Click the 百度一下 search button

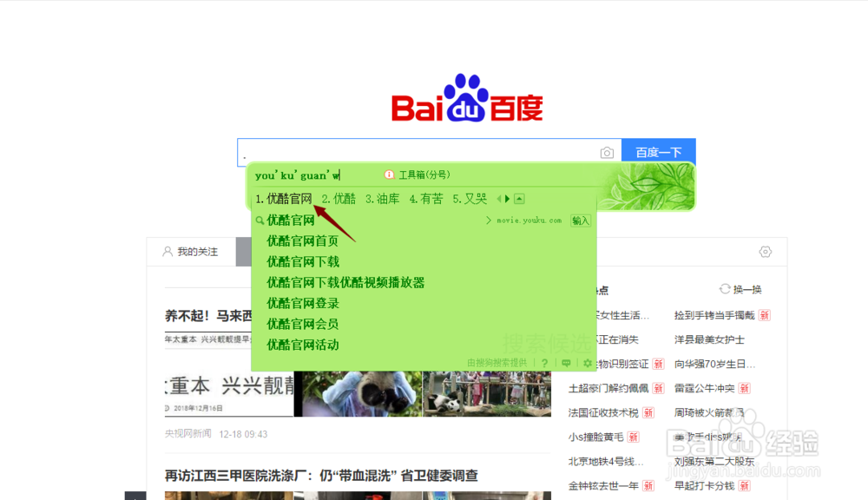pos(658,151)
